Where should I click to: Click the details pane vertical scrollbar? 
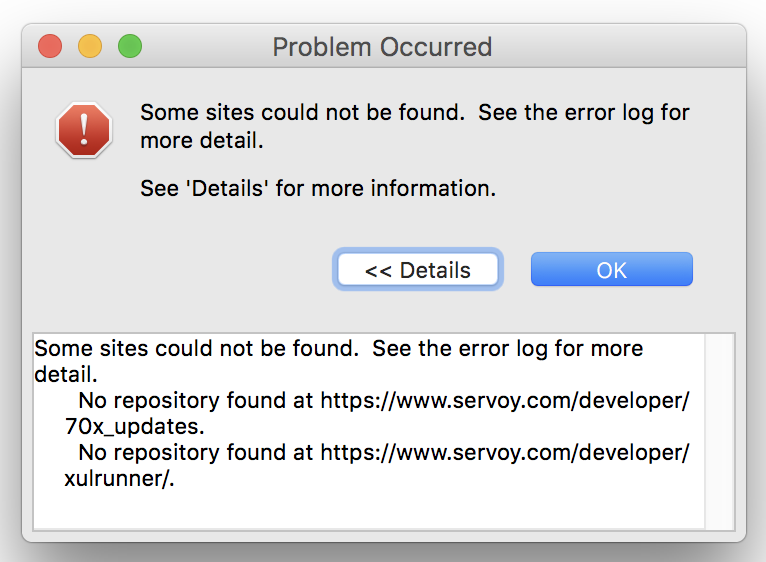(719, 430)
